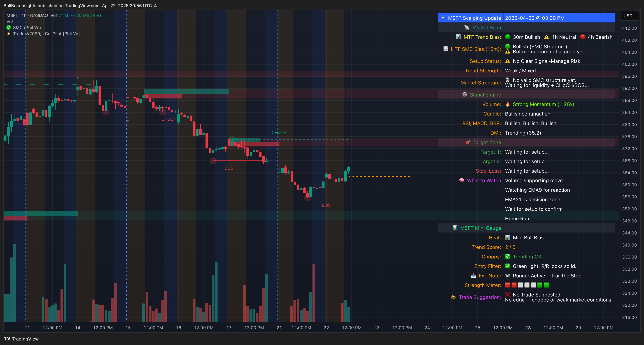Click the EMA21 is decision zone line
Viewport: 644px width, 345px height.
(533, 199)
